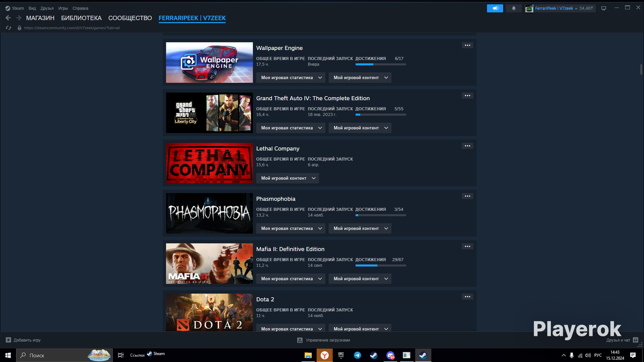
Task: Open more options for Grand Theft Auto IV
Action: click(x=467, y=96)
